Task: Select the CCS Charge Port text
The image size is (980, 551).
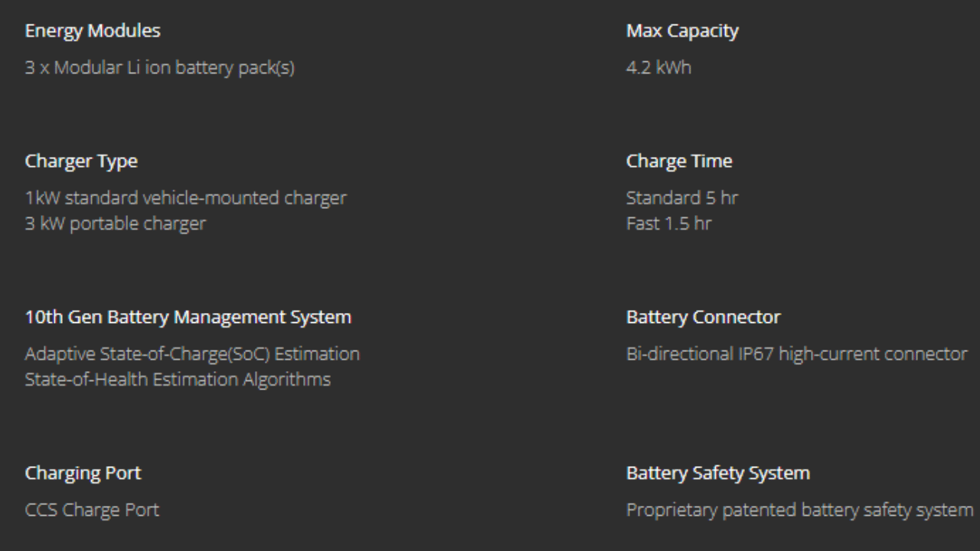Action: (92, 510)
